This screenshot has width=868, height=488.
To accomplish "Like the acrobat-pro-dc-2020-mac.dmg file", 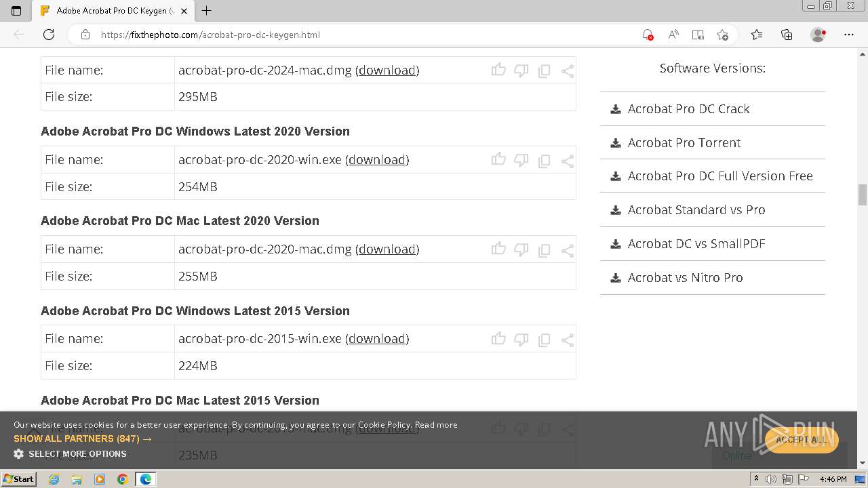I will (x=498, y=248).
